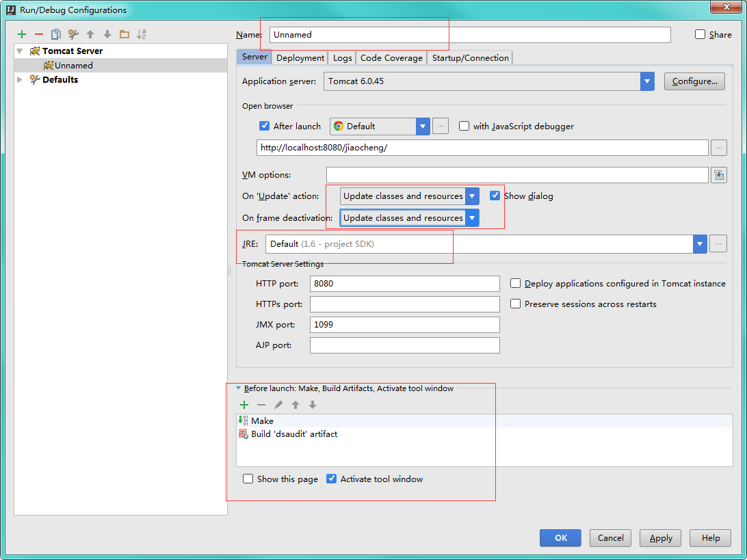Screen dimensions: 747x560
Task: Close the Run/Debug Configurations dialog
Action: [x=726, y=7]
